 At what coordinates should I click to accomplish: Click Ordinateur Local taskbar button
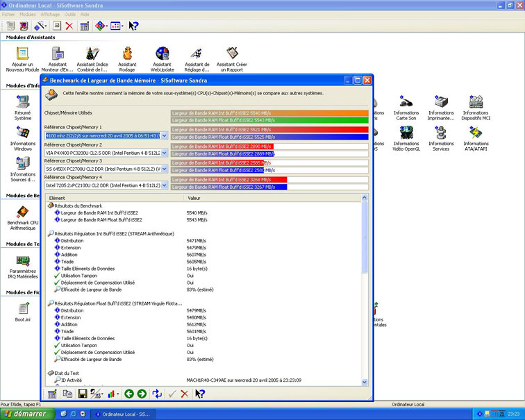[x=123, y=414]
